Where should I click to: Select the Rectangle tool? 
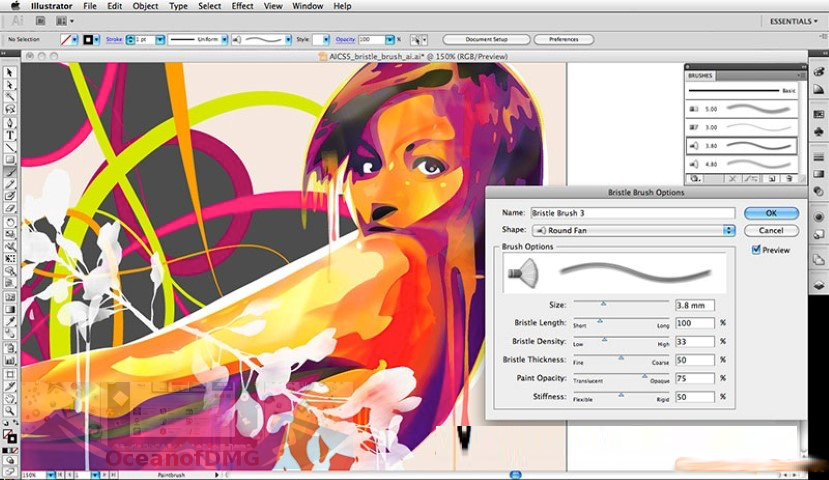10,160
